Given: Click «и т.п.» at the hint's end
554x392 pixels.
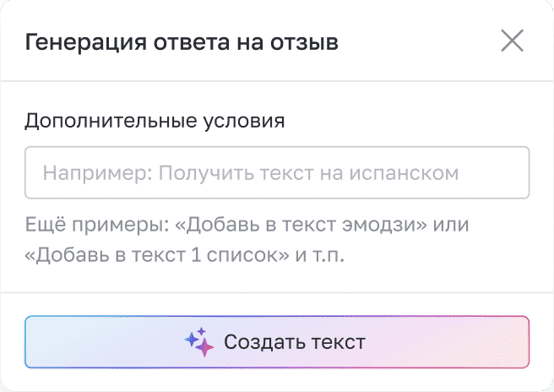Looking at the screenshot, I should [x=319, y=254].
